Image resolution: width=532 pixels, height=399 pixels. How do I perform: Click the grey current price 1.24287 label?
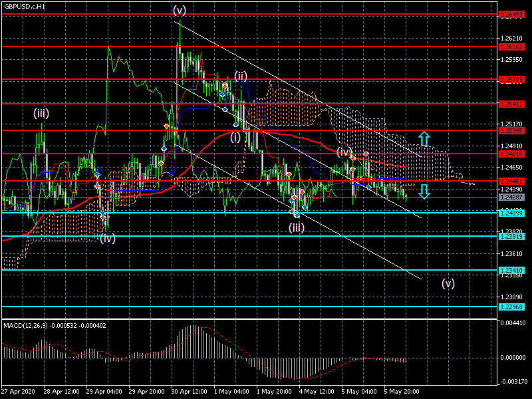511,197
